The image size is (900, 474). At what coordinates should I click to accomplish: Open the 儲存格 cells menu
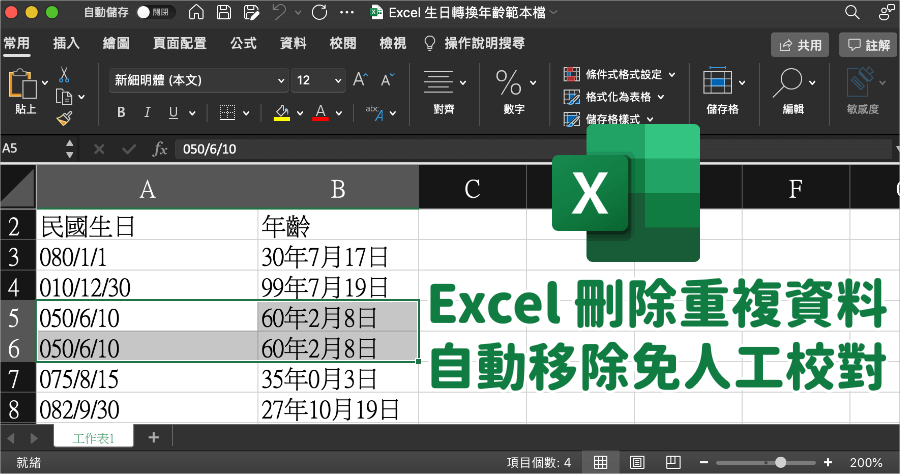tap(723, 91)
